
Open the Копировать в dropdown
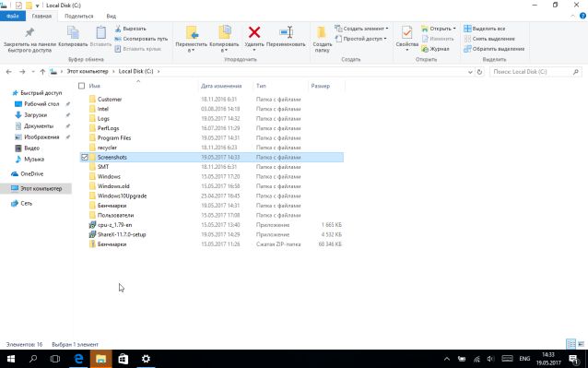pos(224,46)
